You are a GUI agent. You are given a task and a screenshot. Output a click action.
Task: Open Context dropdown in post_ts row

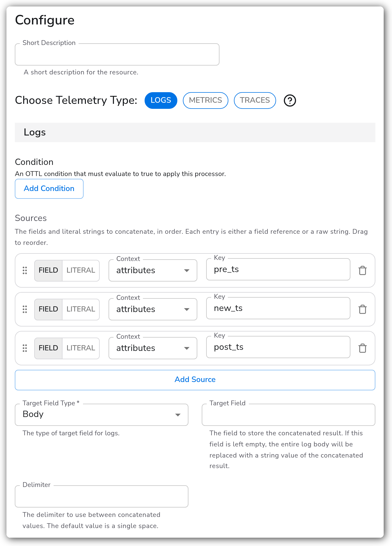[153, 348]
